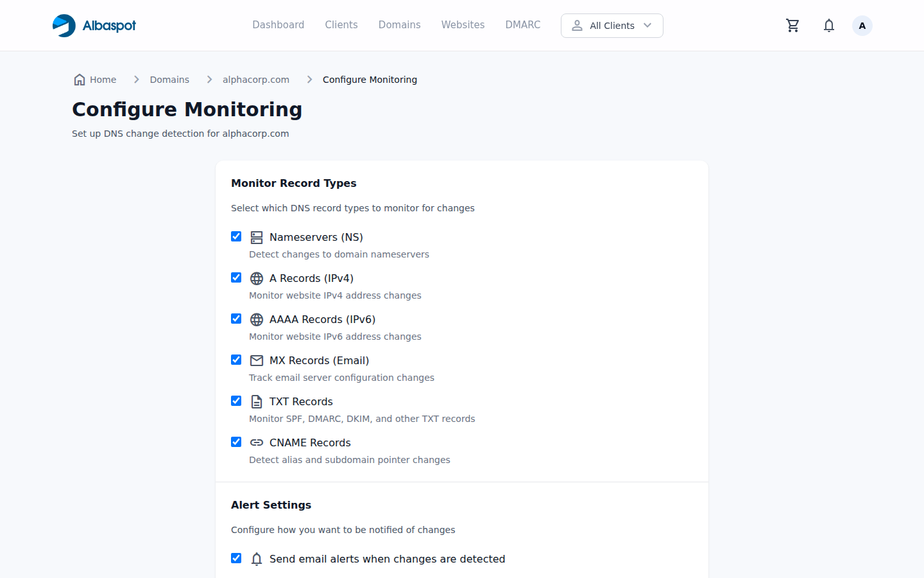
Task: Open the notifications bell
Action: tap(828, 25)
